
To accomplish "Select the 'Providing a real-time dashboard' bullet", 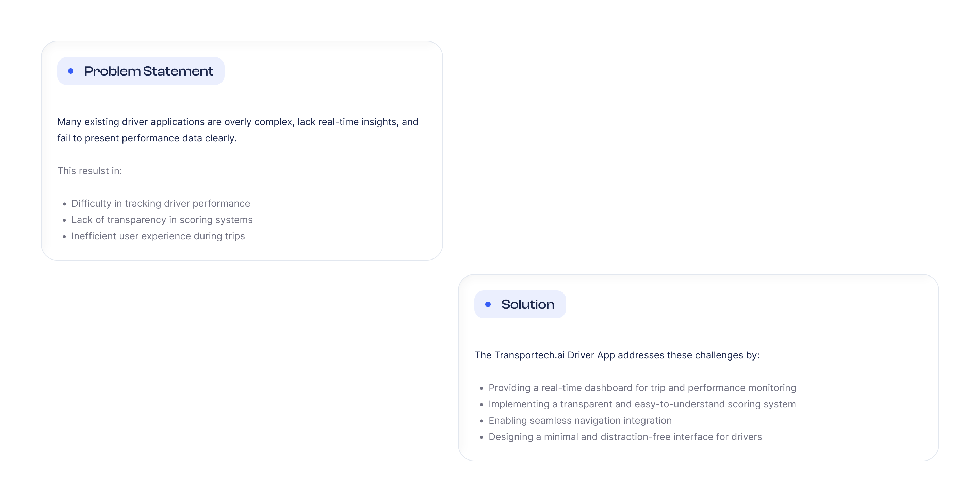I will click(x=642, y=388).
